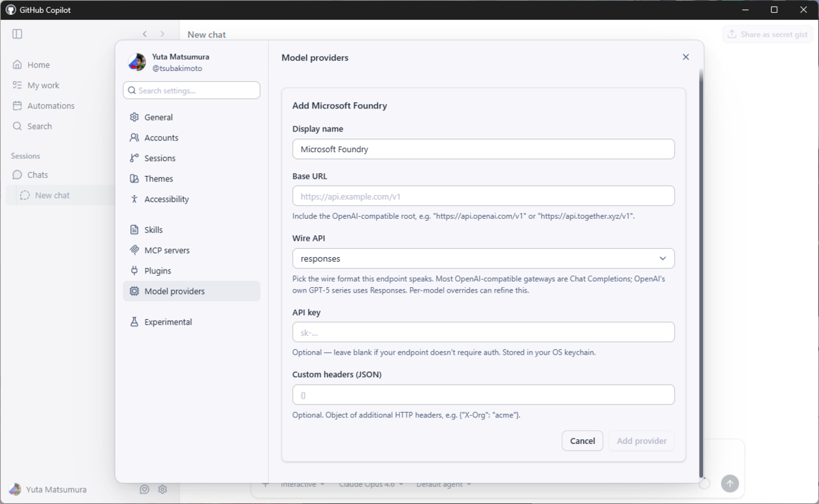
Task: Click the Accounts people icon
Action: [x=134, y=138]
